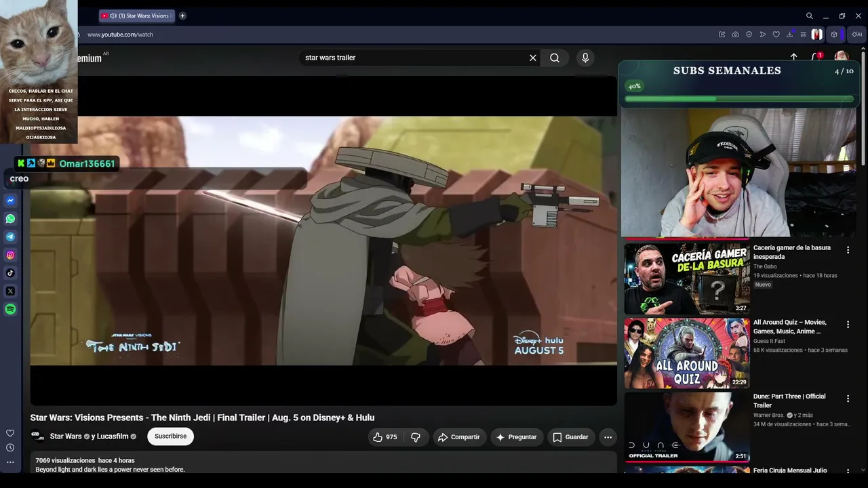This screenshot has width=868, height=488.
Task: Click the Compartir share button
Action: (459, 437)
